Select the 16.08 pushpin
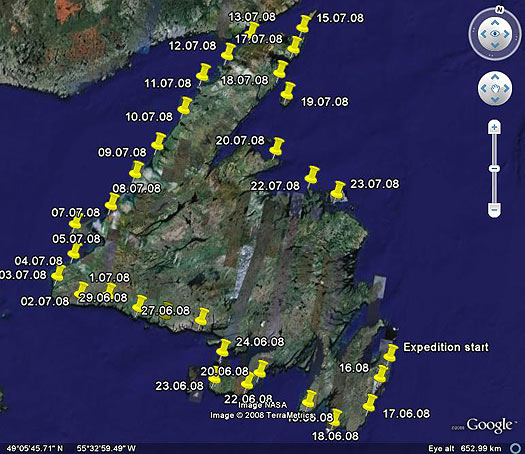The height and width of the screenshot is (454, 525). 380,374
